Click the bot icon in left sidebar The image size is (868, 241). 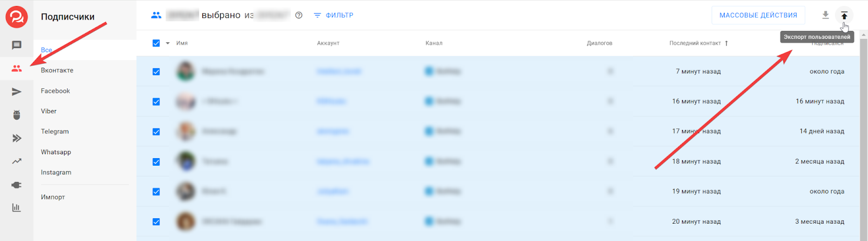pyautogui.click(x=17, y=115)
